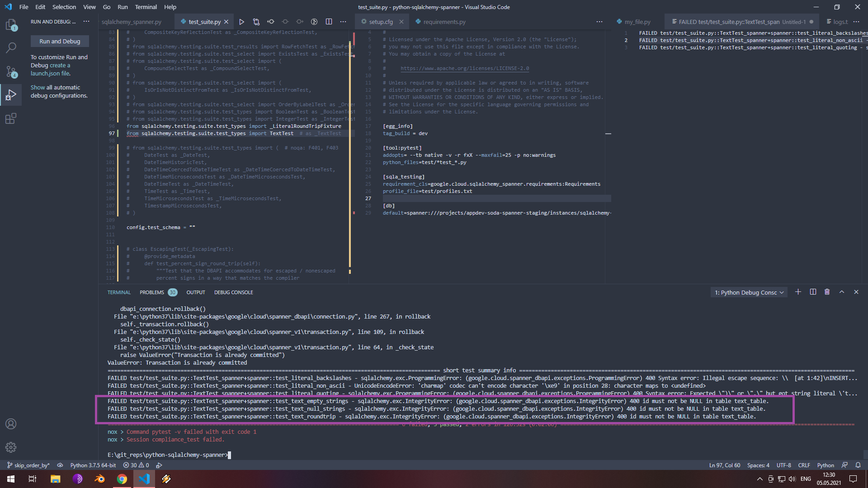
Task: Click the notifications bell in status bar
Action: pyautogui.click(x=858, y=465)
